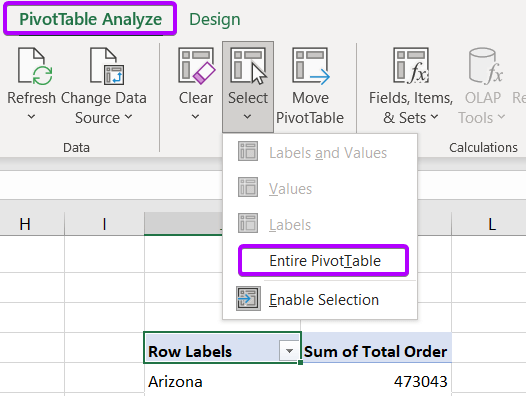Choose Labels in the Select menu

tap(320, 225)
